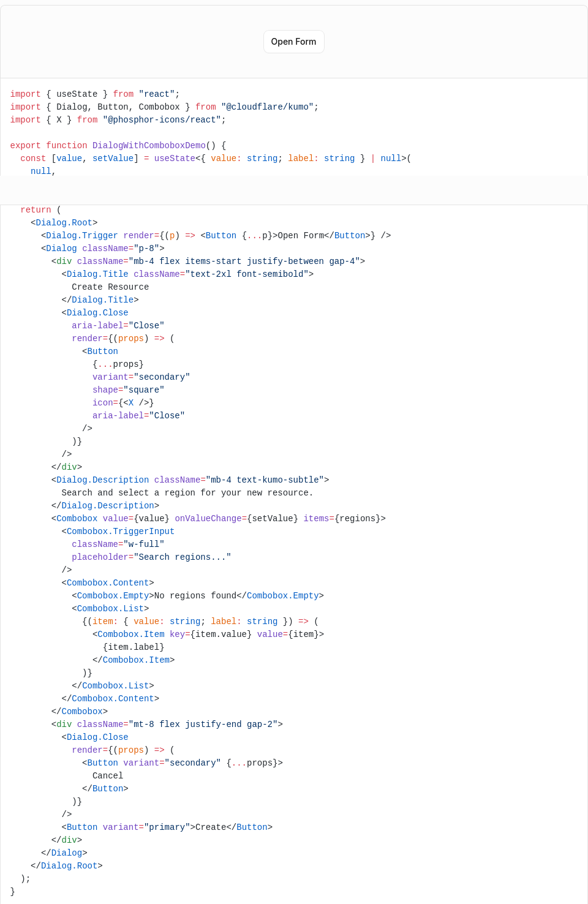588x904 pixels.
Task: Click the "@phosphor-icons/react" import line
Action: click(x=118, y=119)
